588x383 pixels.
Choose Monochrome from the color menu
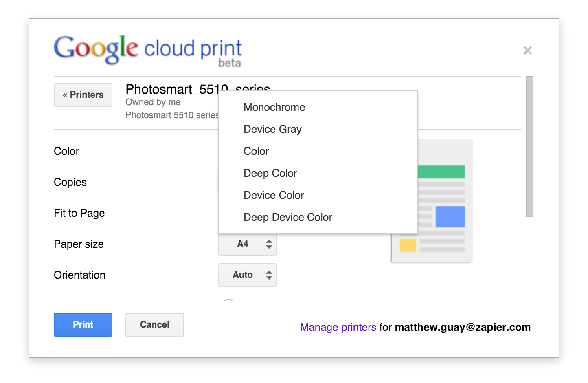pyautogui.click(x=318, y=107)
